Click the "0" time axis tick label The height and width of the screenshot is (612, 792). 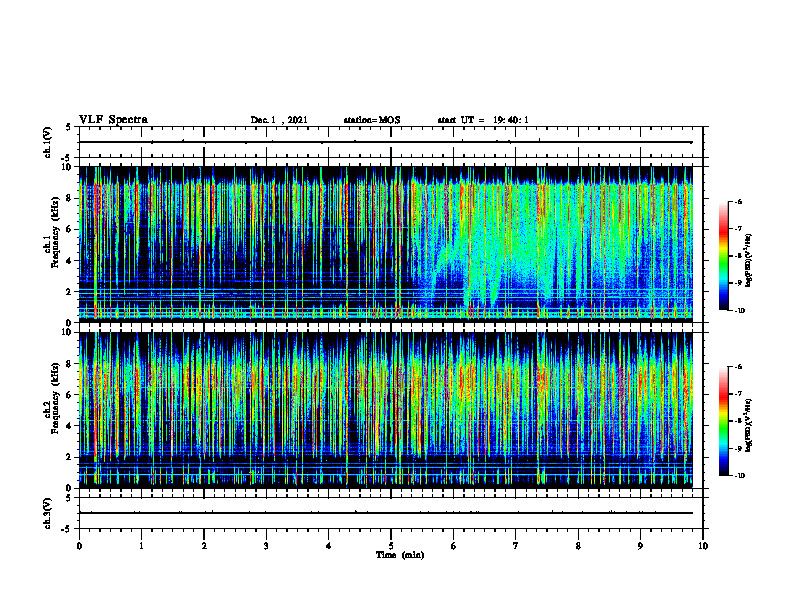pyautogui.click(x=79, y=546)
